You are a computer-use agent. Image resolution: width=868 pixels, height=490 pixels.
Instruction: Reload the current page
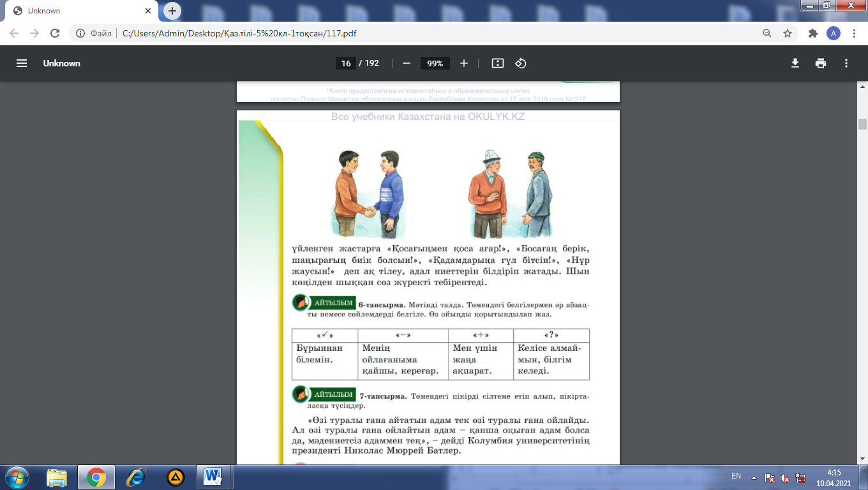(x=55, y=33)
